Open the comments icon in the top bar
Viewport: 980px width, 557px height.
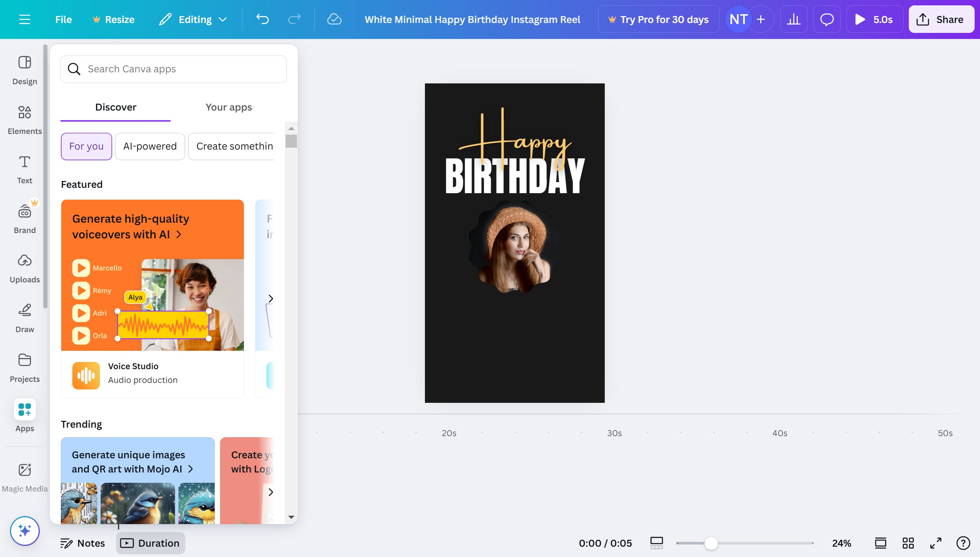826,19
